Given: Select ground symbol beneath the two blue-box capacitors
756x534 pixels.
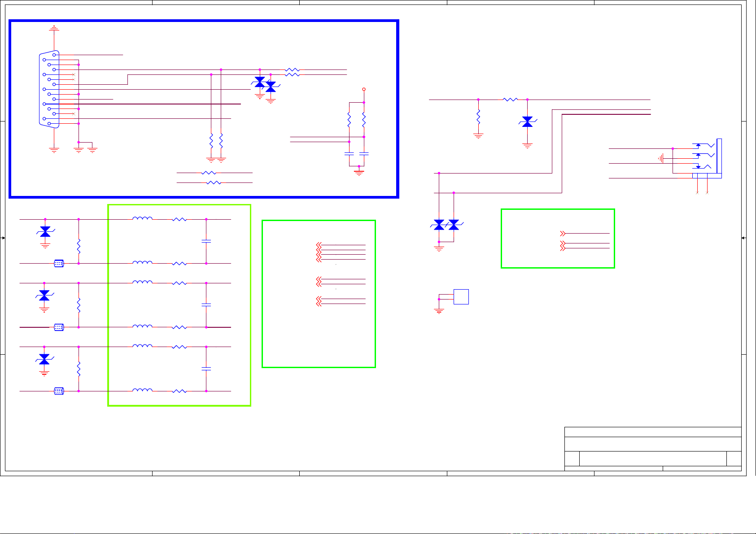Looking at the screenshot, I should pyautogui.click(x=359, y=172).
